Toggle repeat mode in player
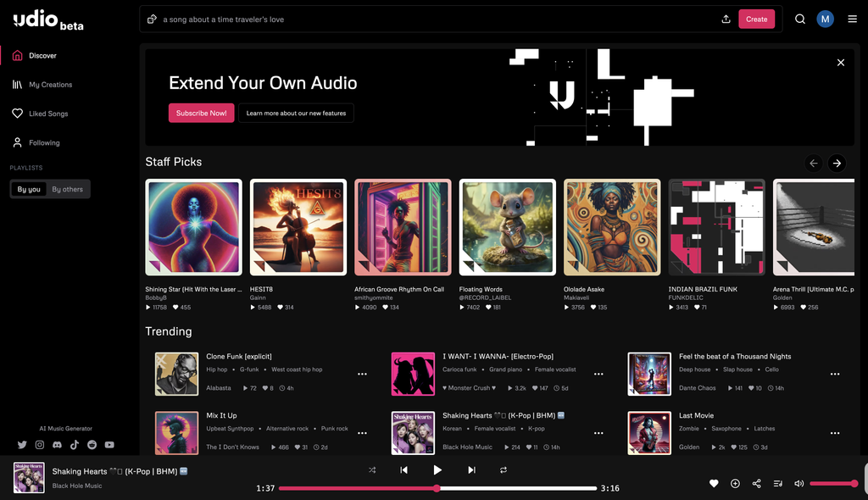Screen dimensions: 868x500 tap(504, 470)
